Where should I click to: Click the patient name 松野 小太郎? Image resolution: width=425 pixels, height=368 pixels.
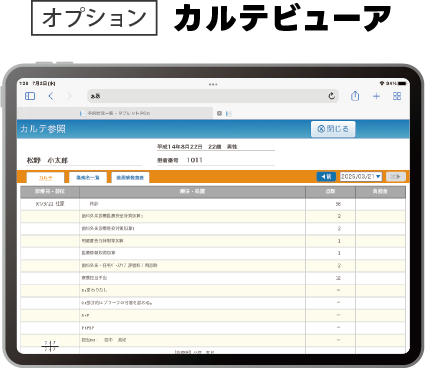coord(47,161)
